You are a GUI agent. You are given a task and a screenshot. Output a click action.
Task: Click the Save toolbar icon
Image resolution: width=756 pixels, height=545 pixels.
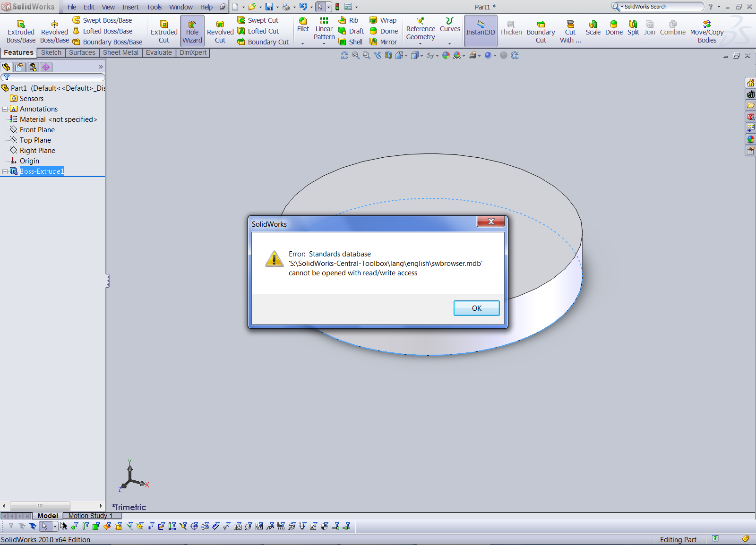click(x=269, y=7)
